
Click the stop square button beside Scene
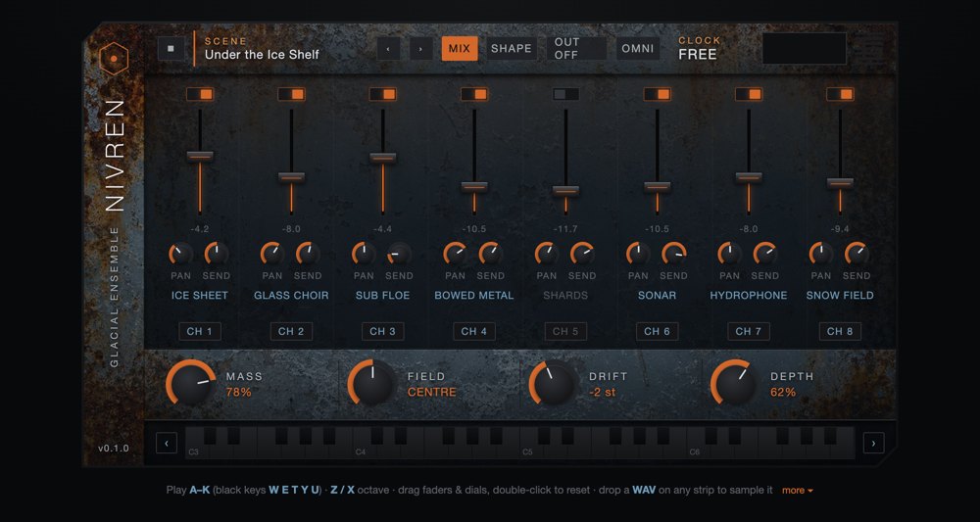(171, 49)
